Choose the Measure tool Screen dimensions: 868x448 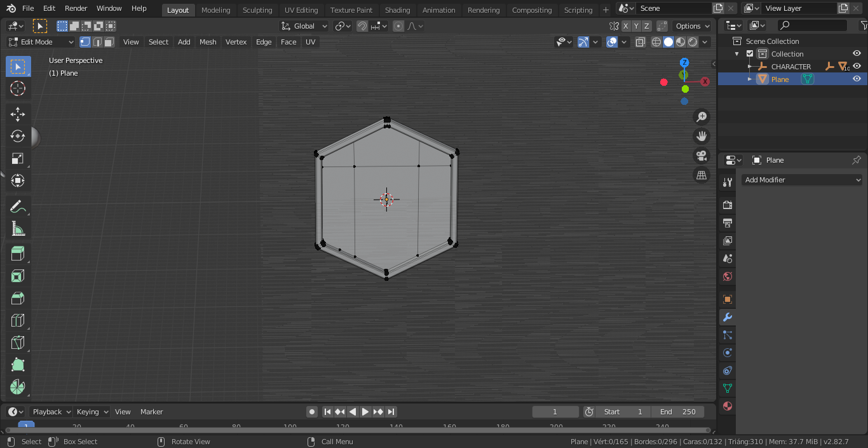tap(18, 229)
